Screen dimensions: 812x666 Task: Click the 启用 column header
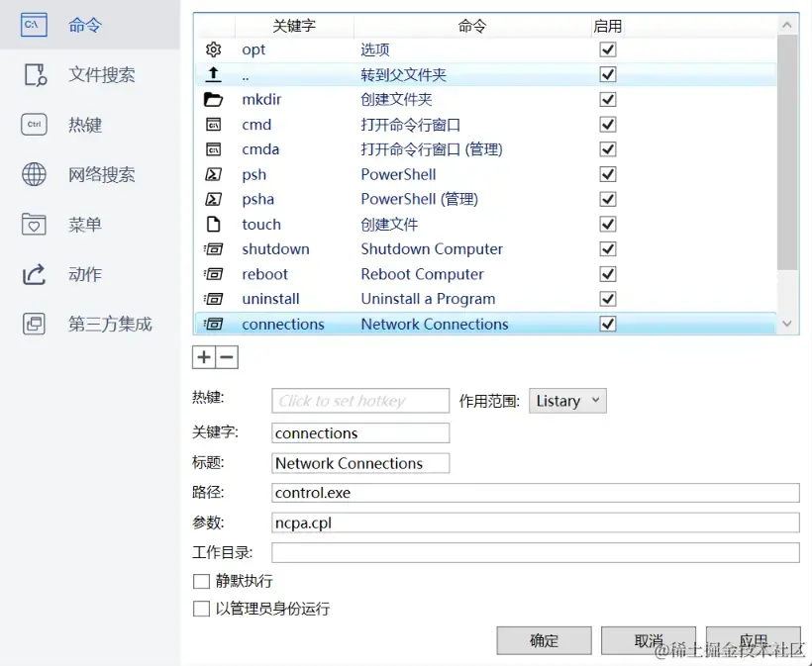pos(608,26)
